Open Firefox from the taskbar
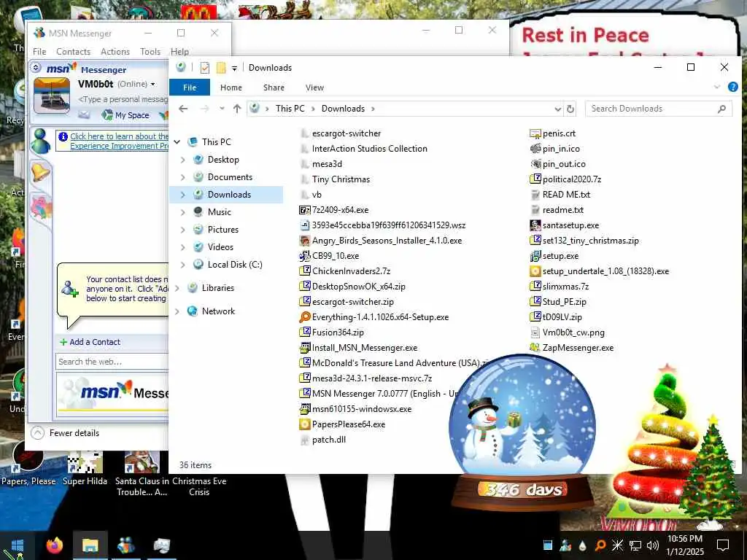This screenshot has height=560, width=747. click(x=54, y=545)
